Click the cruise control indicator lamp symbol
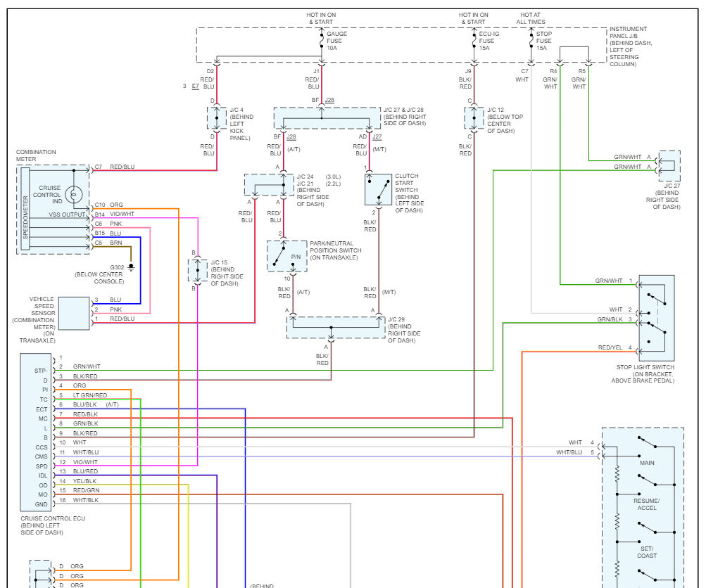706x588 pixels. [74, 195]
